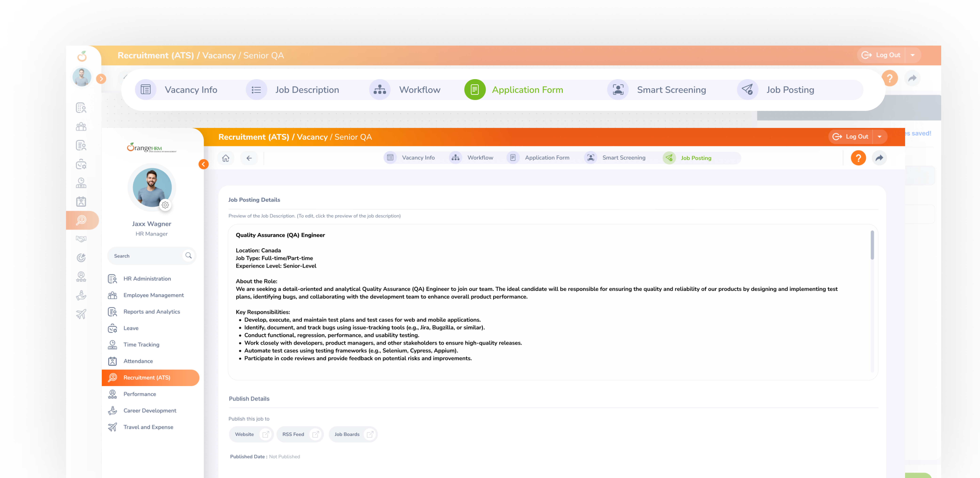This screenshot has width=980, height=478.
Task: Select Recruitment (ATS) menu item
Action: (151, 377)
